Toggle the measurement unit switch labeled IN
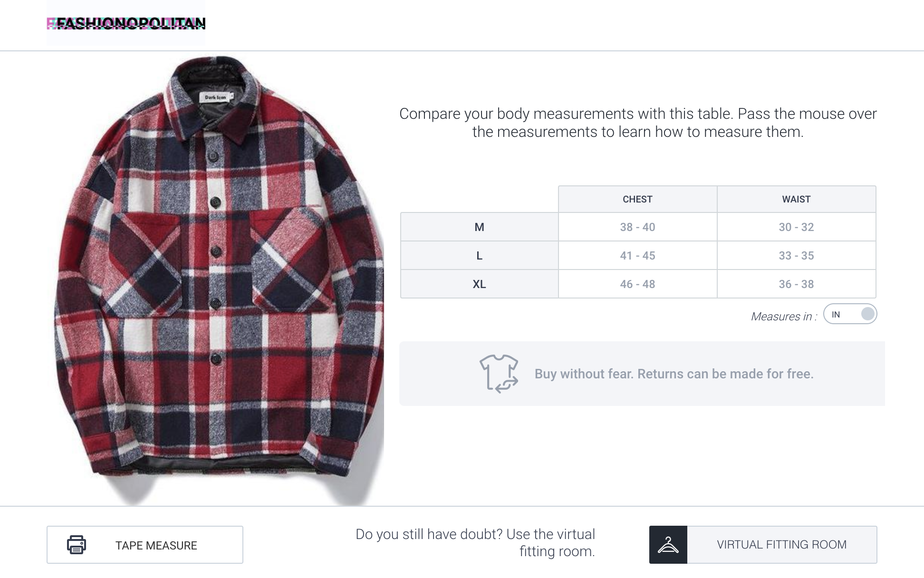Viewport: 924px width, 578px height. tap(850, 314)
